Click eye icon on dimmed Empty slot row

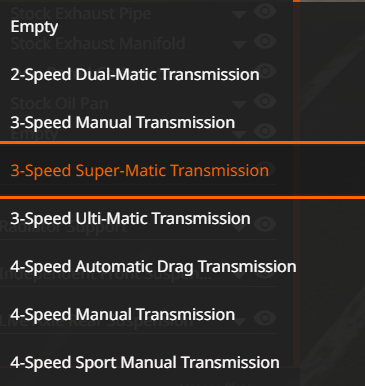pos(265,131)
